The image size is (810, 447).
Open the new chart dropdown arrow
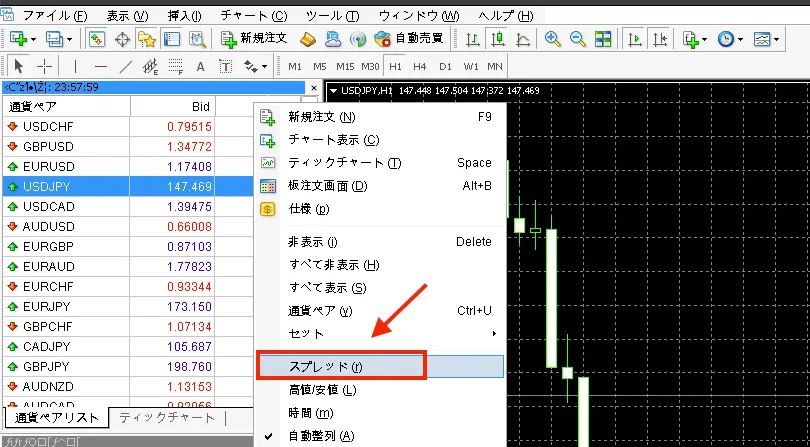(35, 39)
